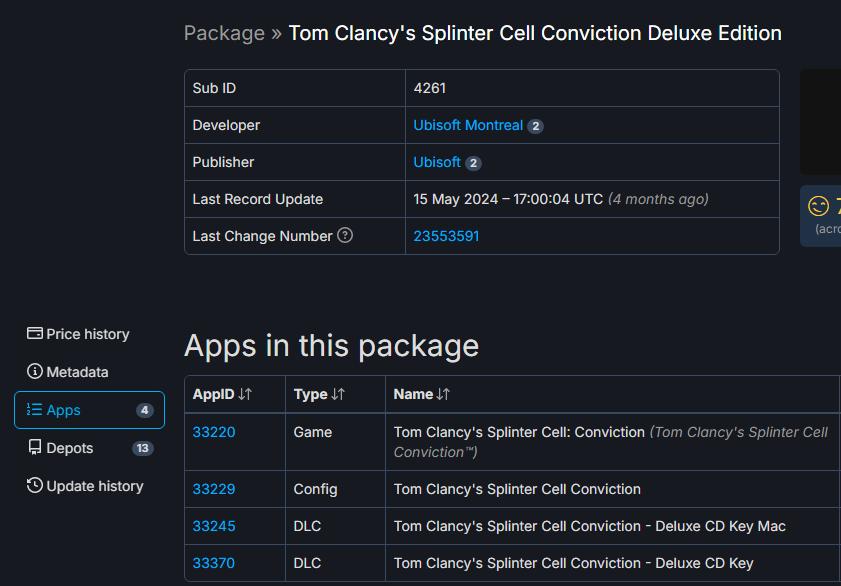Screen dimensions: 841x586
Task: Click the Package breadcrumb text
Action: click(224, 33)
